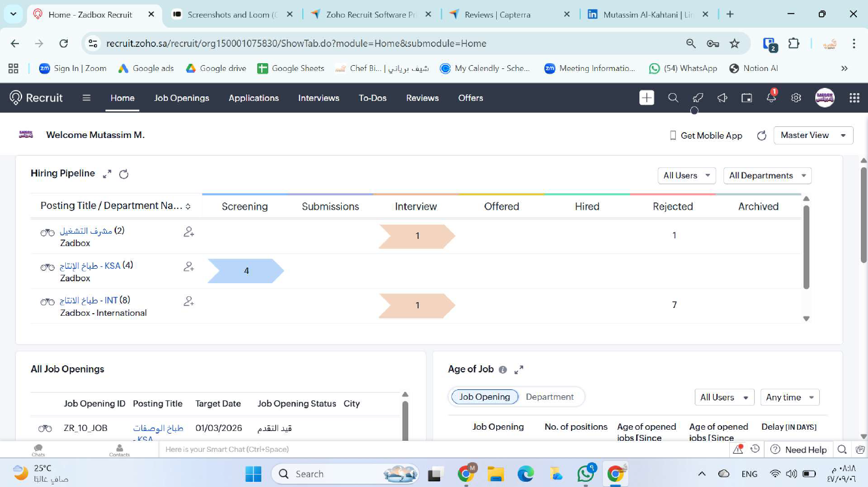The height and width of the screenshot is (487, 868).
Task: Click Interview count for مشرف التشغيل
Action: click(x=417, y=236)
